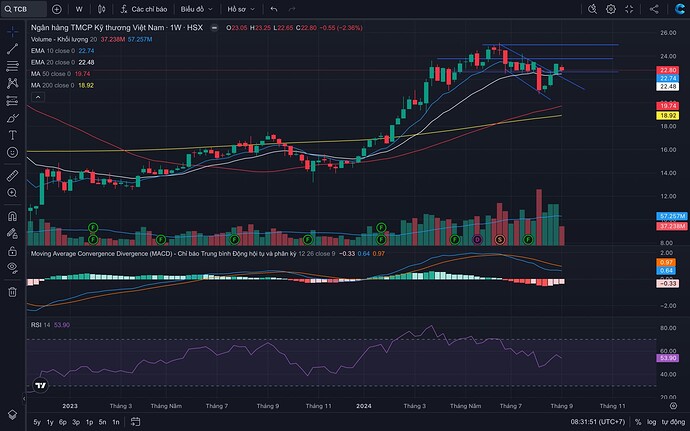Select the RSI 14 indicator legend
This screenshot has height=431, width=690.
coord(40,325)
